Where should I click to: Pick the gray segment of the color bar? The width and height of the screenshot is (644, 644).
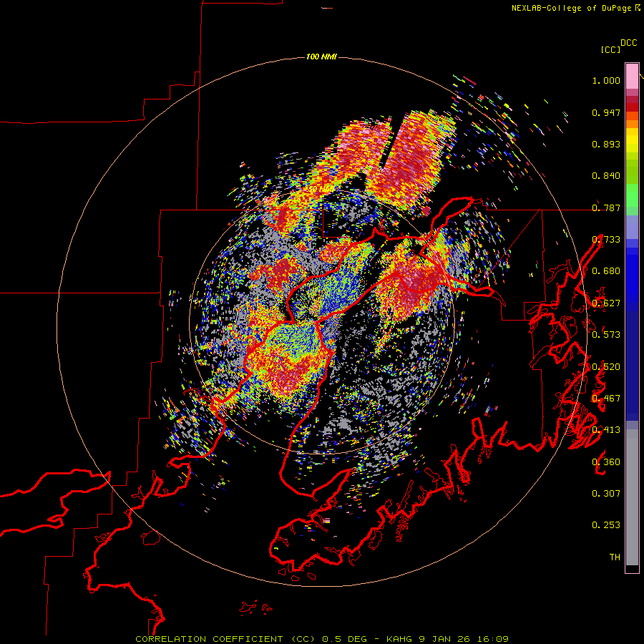click(632, 497)
